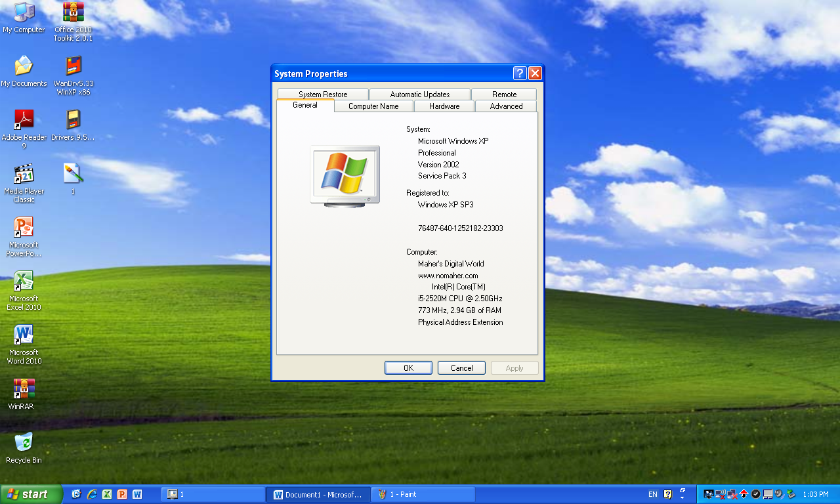Click the Show Desktop quick launch icon
Image resolution: width=840 pixels, height=504 pixels.
click(x=76, y=494)
